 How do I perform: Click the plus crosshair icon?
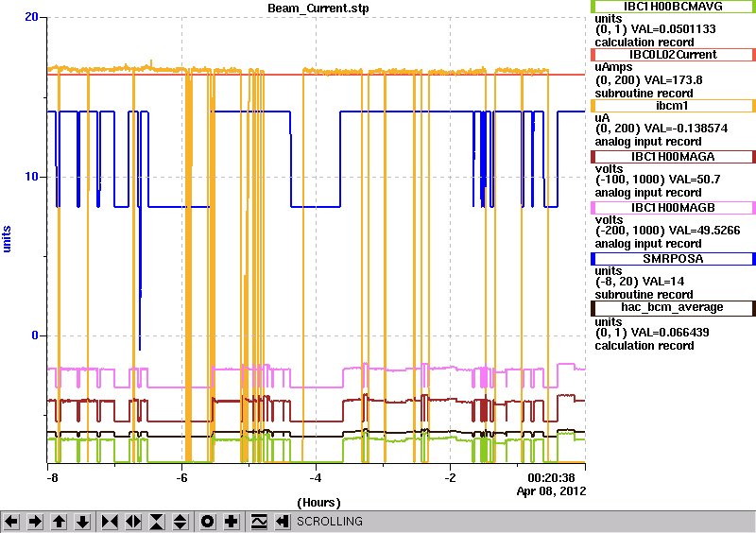tap(232, 522)
